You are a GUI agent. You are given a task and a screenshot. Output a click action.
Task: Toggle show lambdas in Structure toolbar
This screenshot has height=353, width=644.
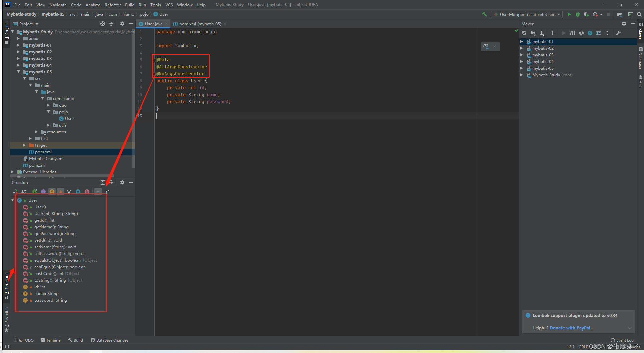pyautogui.click(x=87, y=191)
